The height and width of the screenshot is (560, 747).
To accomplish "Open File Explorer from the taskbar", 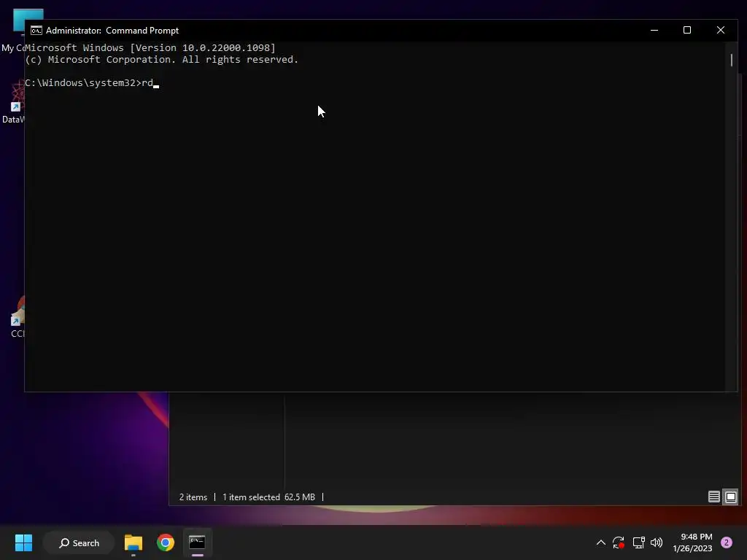I will (x=133, y=542).
